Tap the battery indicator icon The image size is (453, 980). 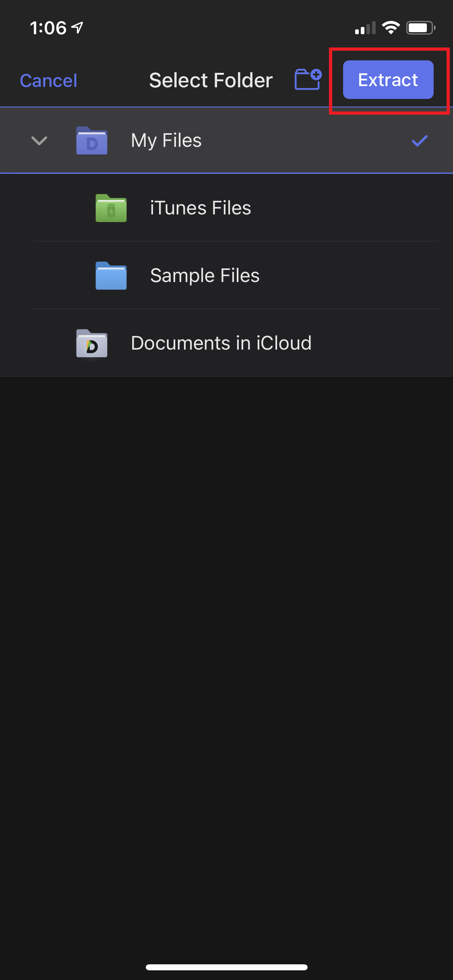pyautogui.click(x=420, y=28)
